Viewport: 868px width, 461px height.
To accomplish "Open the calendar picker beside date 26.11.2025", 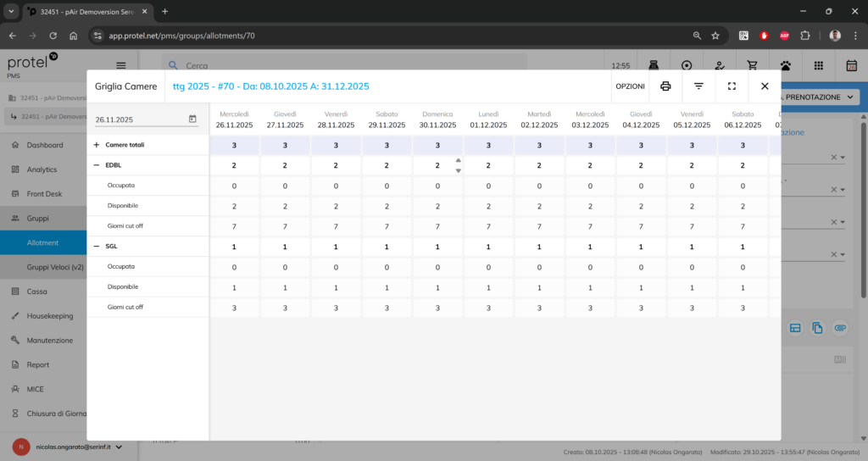I will (192, 119).
